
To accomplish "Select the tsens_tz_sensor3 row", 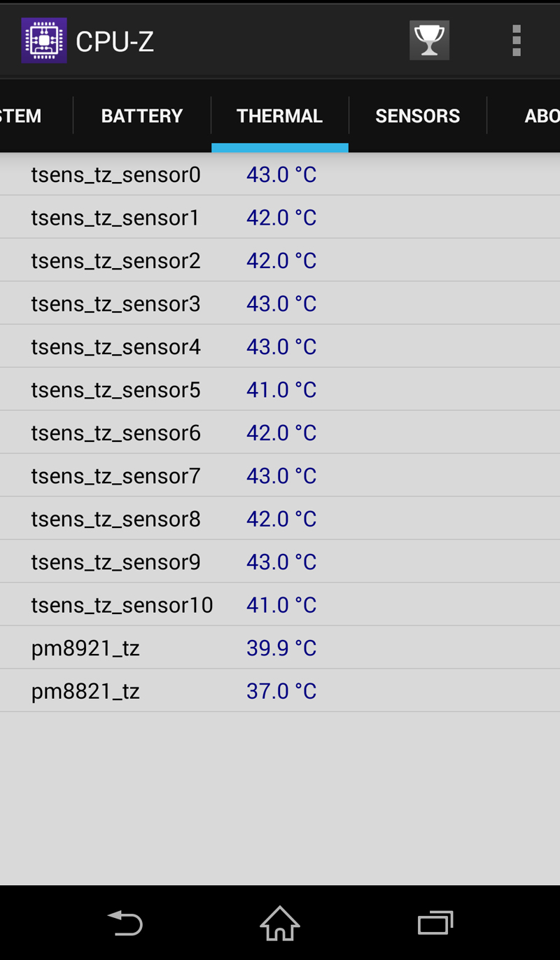I will pos(280,303).
